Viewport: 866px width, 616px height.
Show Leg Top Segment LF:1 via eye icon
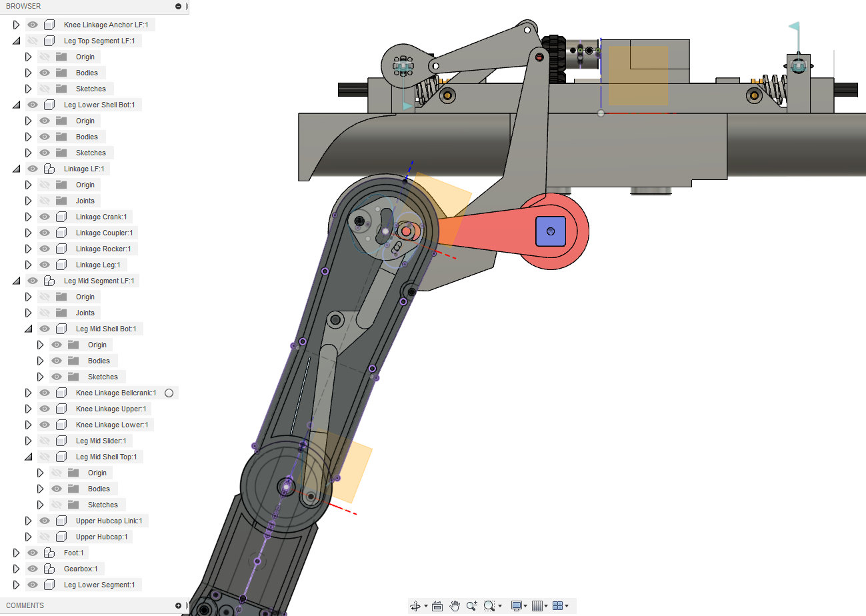32,41
